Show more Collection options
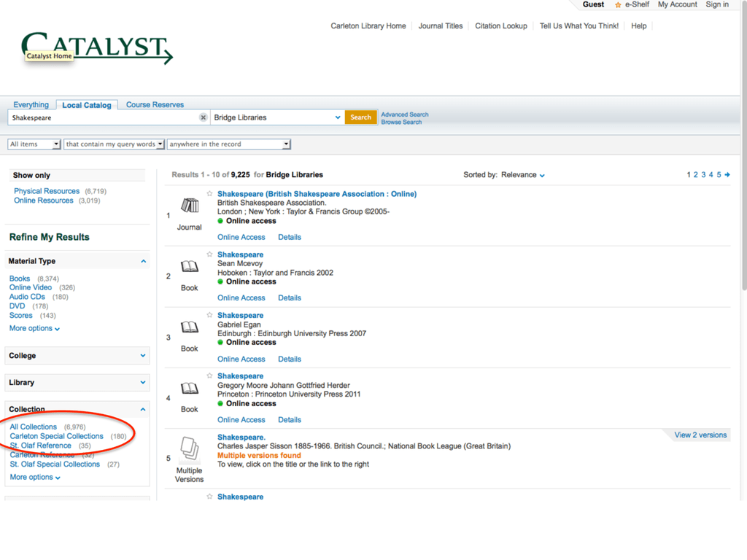This screenshot has width=747, height=560. [35, 477]
